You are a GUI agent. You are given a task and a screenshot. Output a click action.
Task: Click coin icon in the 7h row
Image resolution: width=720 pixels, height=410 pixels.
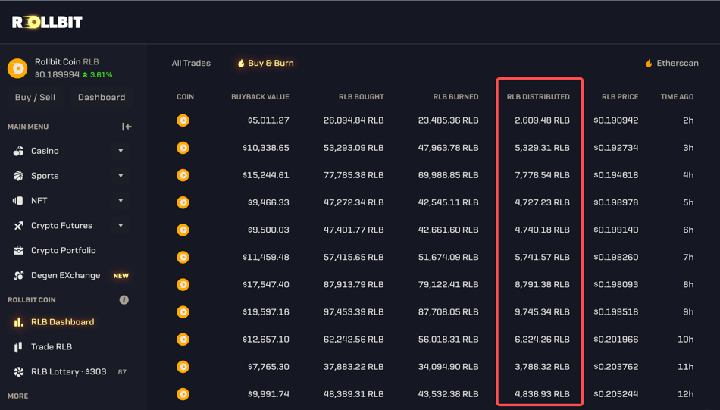pyautogui.click(x=183, y=257)
